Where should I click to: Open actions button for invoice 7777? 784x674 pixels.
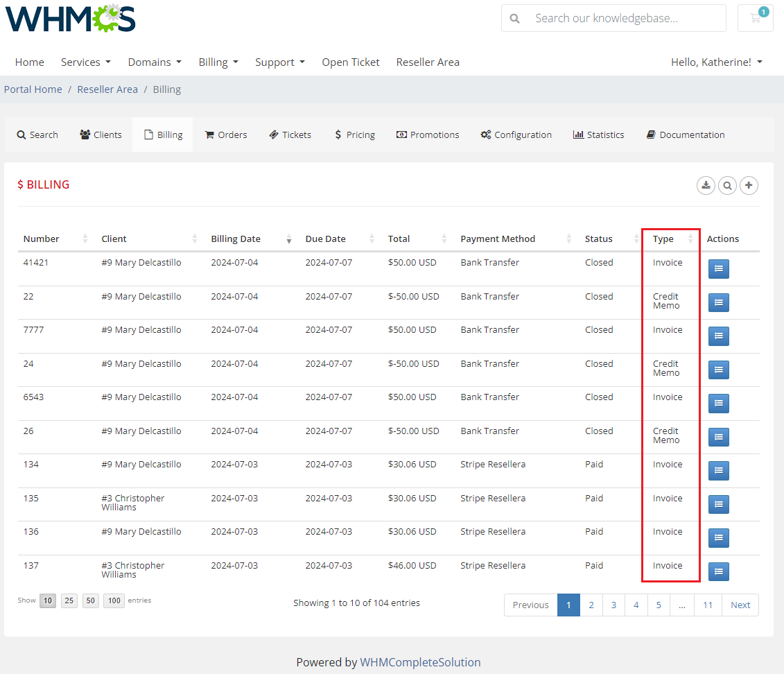point(719,336)
